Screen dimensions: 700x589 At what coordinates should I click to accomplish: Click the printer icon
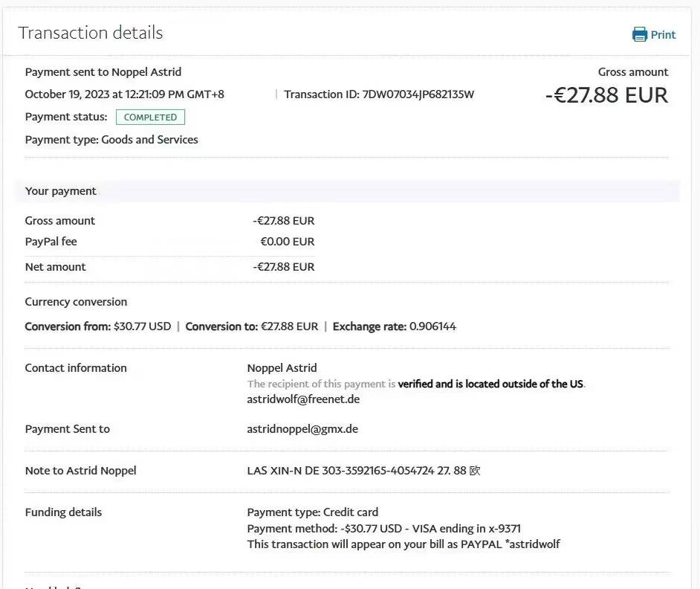click(639, 34)
